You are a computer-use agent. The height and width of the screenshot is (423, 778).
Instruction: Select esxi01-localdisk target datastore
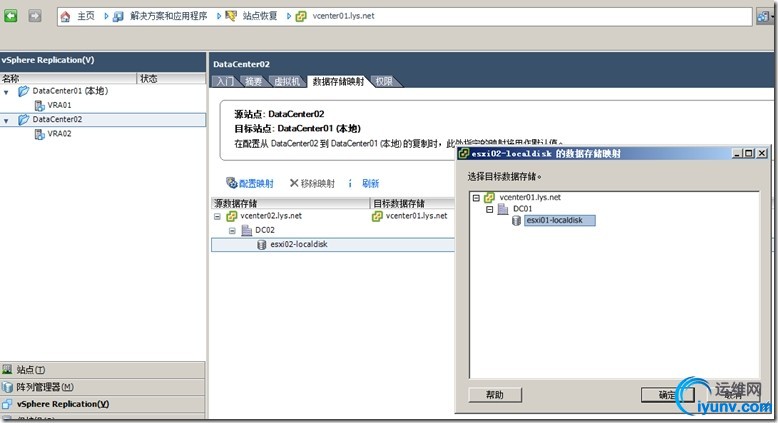click(559, 220)
